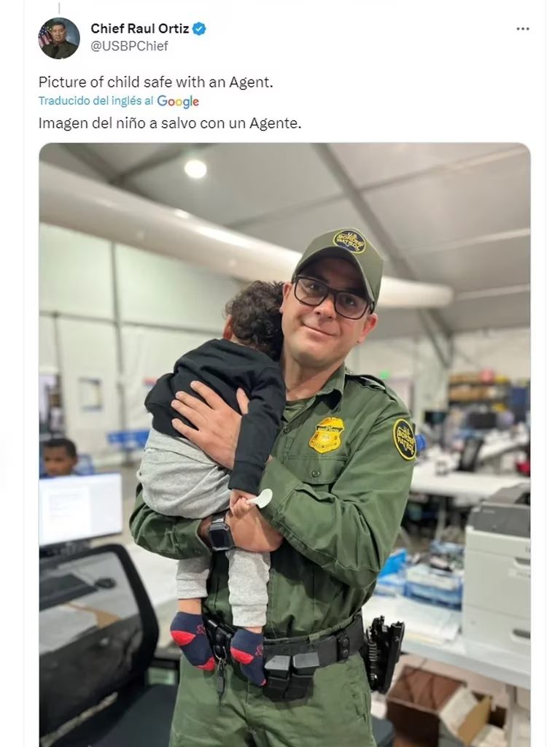Click the ceiling light in the photo

[x=195, y=169]
